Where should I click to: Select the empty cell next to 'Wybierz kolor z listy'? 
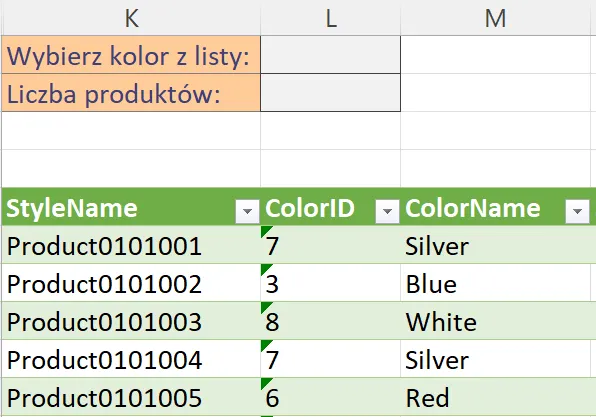click(x=330, y=55)
